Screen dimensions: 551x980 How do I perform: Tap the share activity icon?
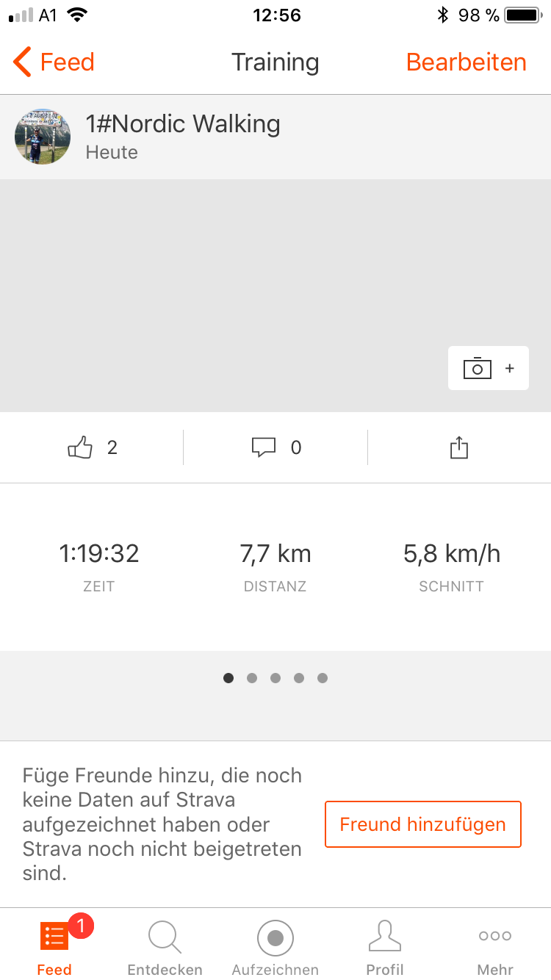(458, 447)
